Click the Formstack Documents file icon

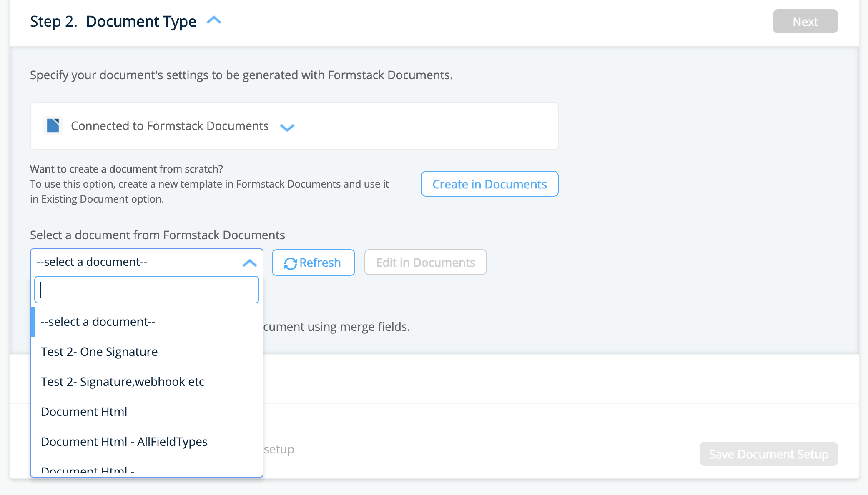pyautogui.click(x=53, y=125)
